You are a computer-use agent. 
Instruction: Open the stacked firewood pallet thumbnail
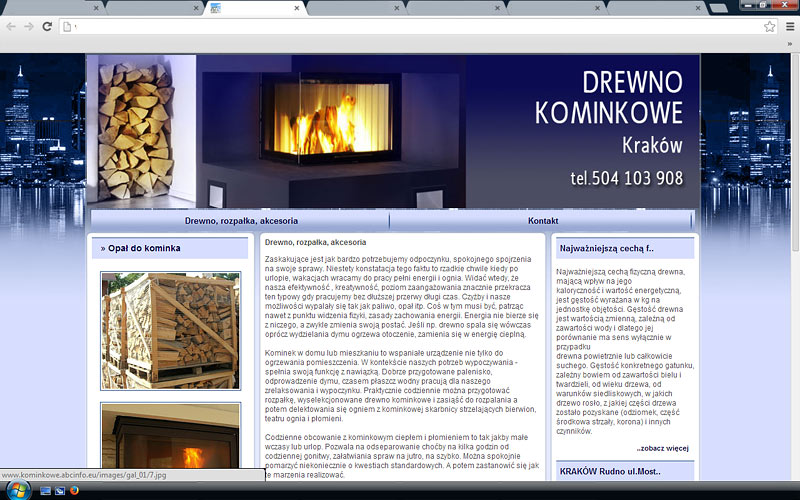170,331
